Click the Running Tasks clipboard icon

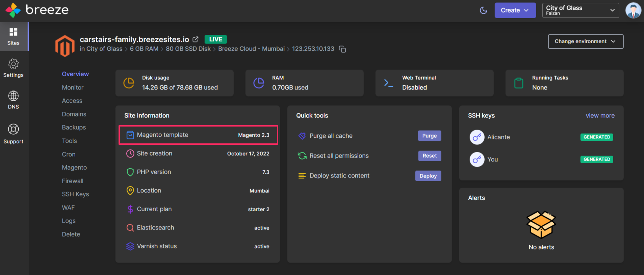pos(519,83)
